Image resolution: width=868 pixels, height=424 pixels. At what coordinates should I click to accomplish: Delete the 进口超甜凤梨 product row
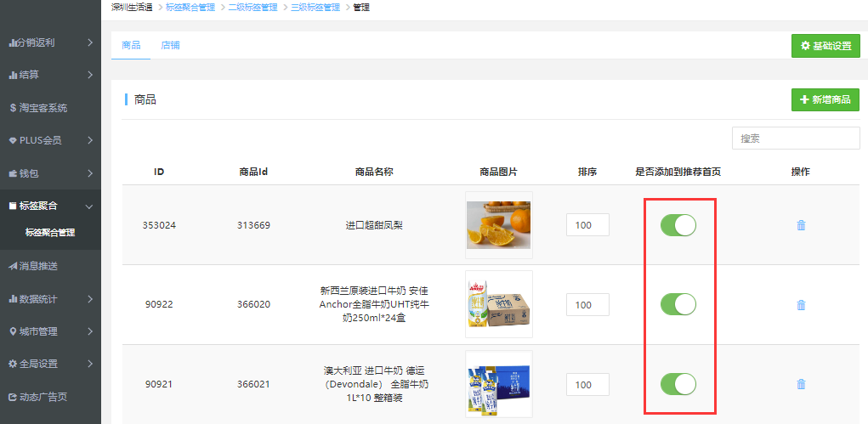coord(800,225)
